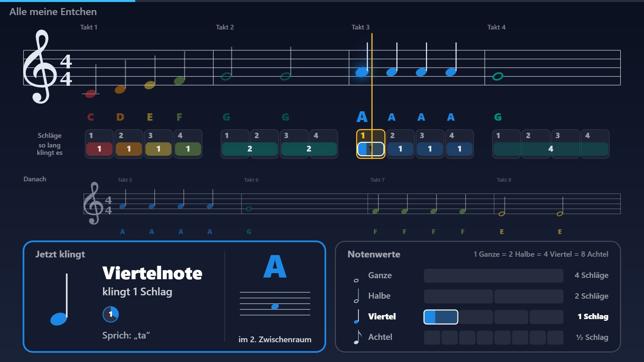Click the 'im 2. Zwischenraum' caption
644x362 pixels.
[275, 339]
